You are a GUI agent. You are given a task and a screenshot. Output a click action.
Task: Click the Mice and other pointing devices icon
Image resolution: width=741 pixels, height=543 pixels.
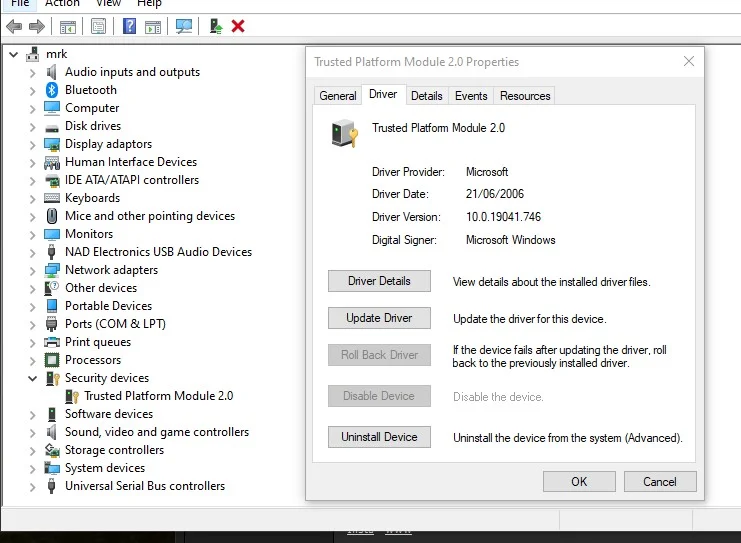click(52, 216)
